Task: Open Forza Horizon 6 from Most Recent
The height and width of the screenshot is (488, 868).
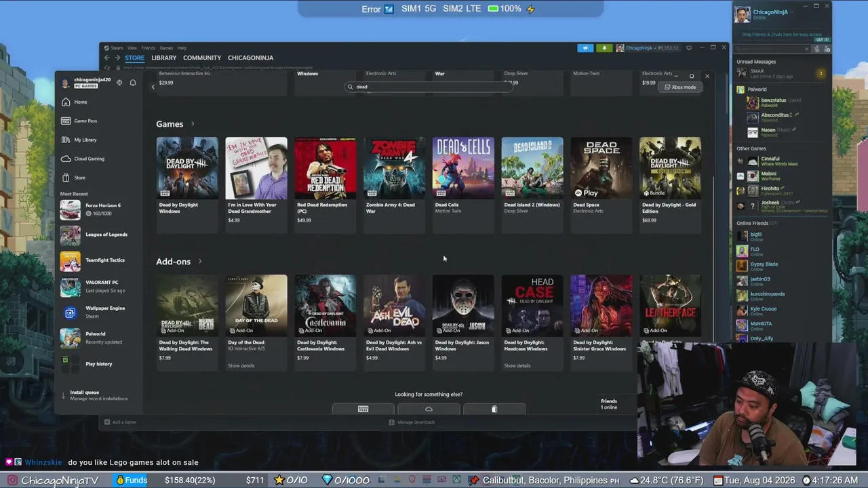Action: pyautogui.click(x=98, y=209)
